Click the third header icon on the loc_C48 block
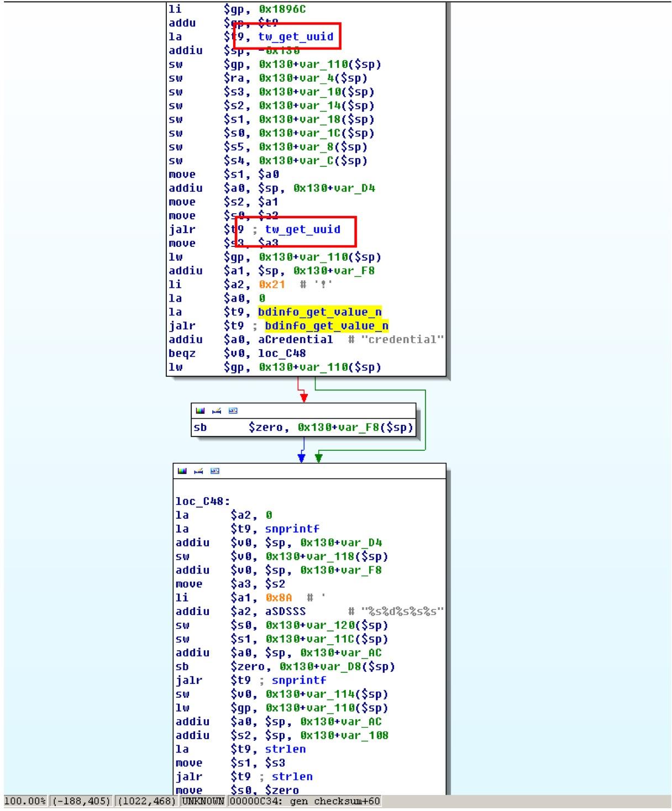 coord(215,471)
